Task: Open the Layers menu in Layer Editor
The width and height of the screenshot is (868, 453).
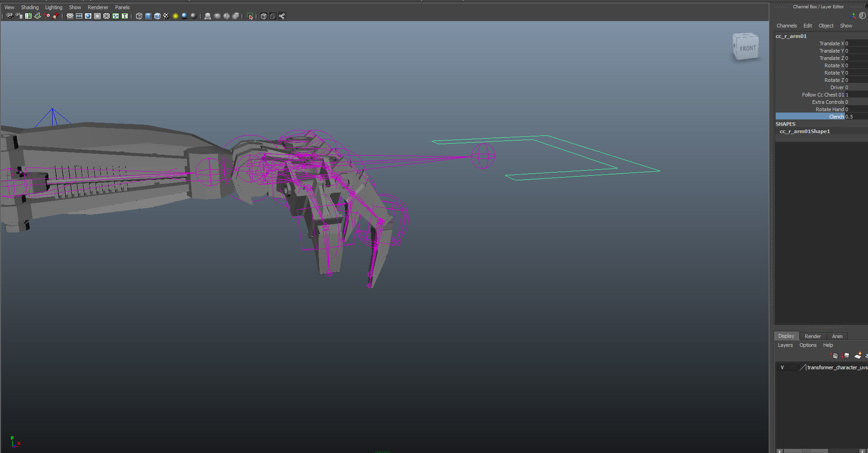Action: (x=785, y=345)
